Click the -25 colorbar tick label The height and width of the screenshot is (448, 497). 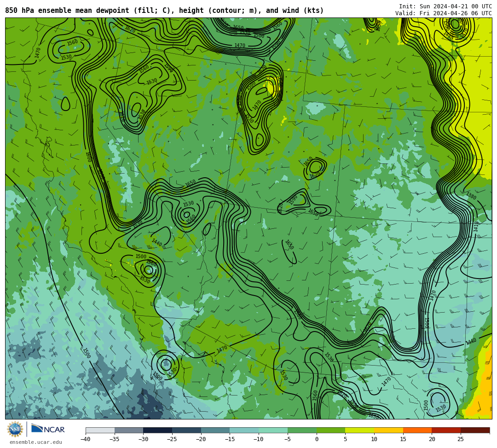pyautogui.click(x=172, y=439)
